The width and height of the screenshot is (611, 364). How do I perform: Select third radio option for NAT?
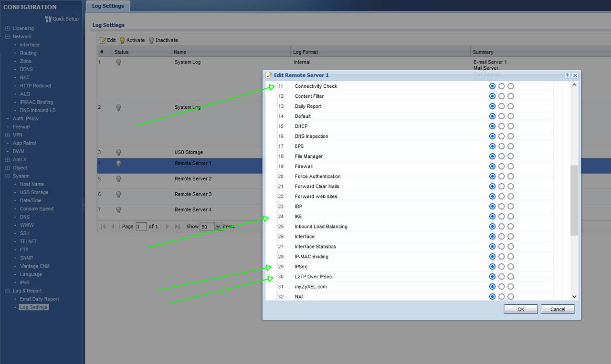pos(511,297)
